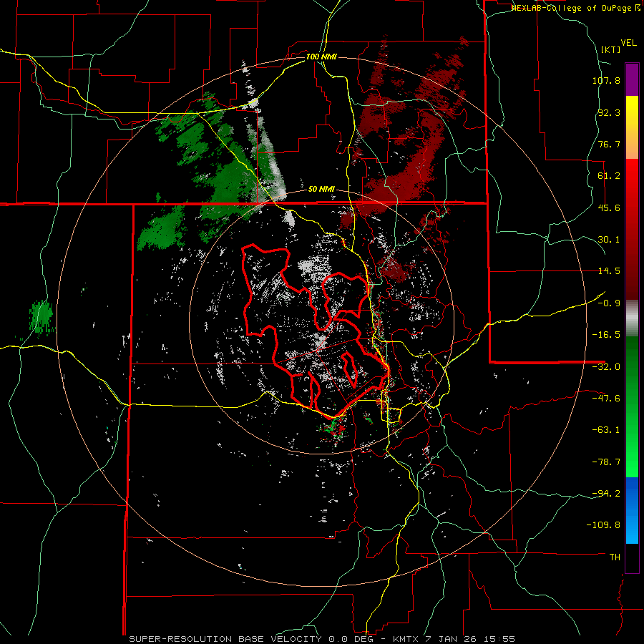Viewport: 644px width, 644px height.
Task: Select the 61.2 velocity scale value
Action: click(609, 176)
